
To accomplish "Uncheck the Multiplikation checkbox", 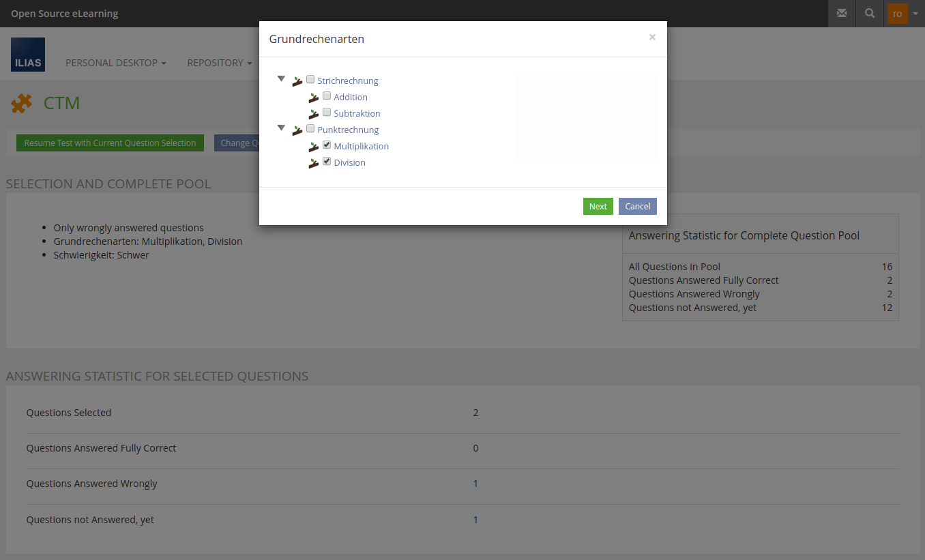I will click(327, 145).
